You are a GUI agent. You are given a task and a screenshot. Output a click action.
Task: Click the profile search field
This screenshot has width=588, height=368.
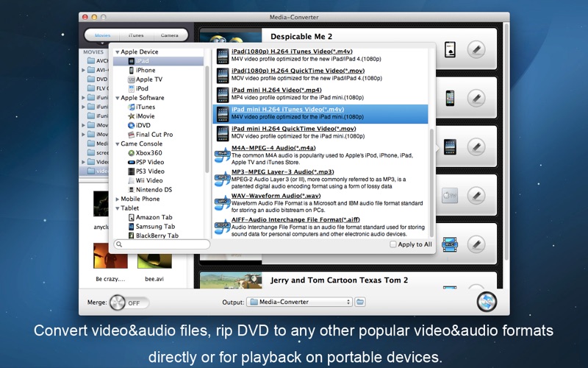click(162, 244)
